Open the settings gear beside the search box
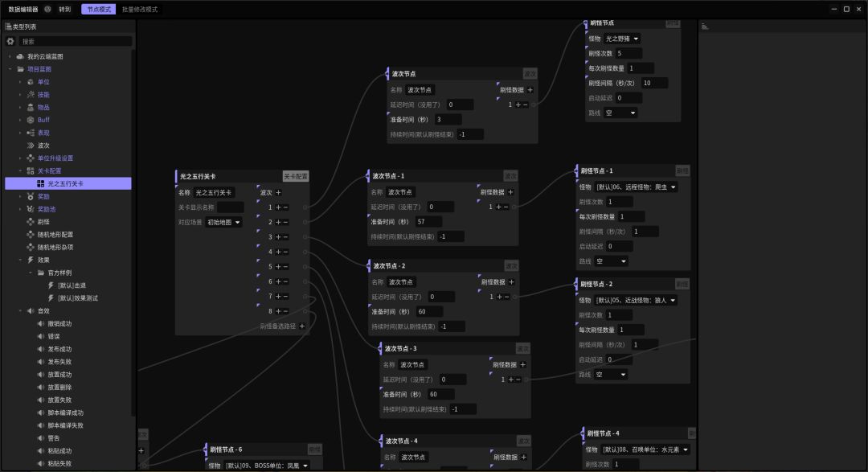Screen dimensions: 868x472 (x=10, y=41)
